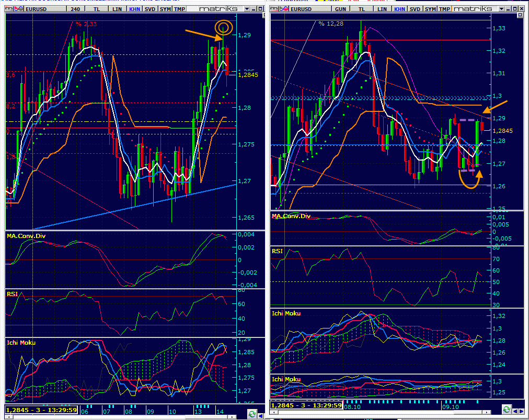Toggle KHN in the right chart toolbar
Screen dimensions: 529x420
coord(400,9)
